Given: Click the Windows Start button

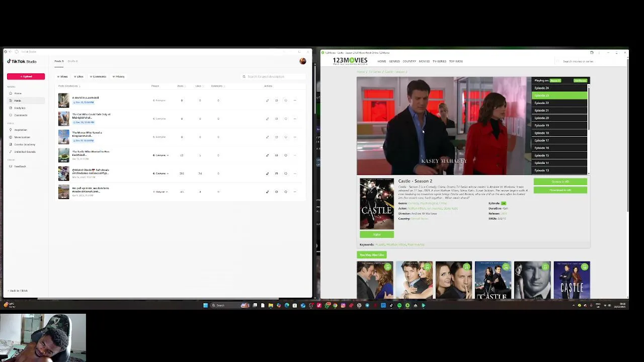Looking at the screenshot, I should (205, 305).
